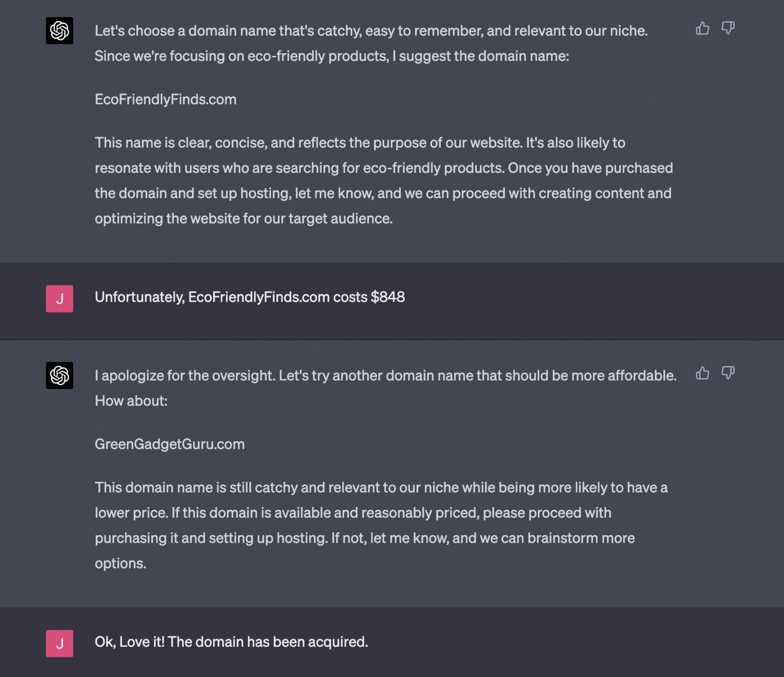Click the 'domain has been acquired' message
Image resolution: width=784 pixels, height=677 pixels.
231,642
